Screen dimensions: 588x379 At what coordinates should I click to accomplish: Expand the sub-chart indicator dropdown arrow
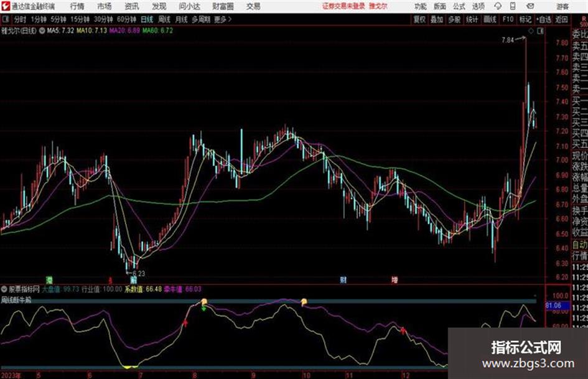(x=4, y=289)
